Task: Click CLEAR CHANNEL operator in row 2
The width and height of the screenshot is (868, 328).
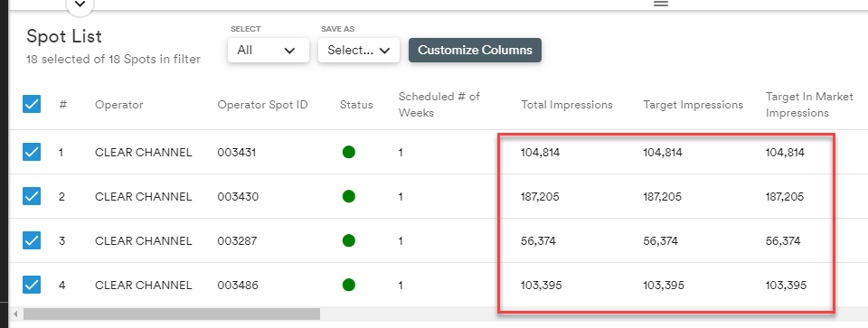Action: (144, 197)
